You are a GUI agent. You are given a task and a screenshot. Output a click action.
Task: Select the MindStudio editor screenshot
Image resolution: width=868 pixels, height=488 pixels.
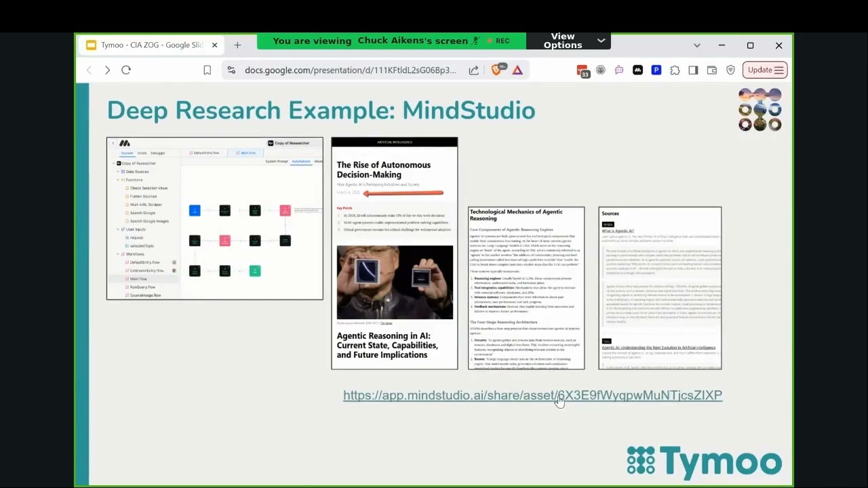point(215,218)
